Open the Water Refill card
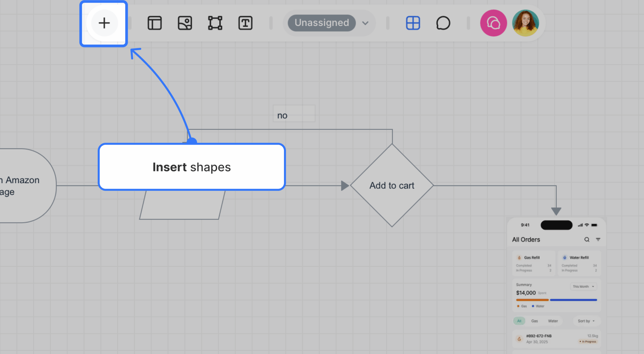The width and height of the screenshot is (644, 354). tap(579, 263)
